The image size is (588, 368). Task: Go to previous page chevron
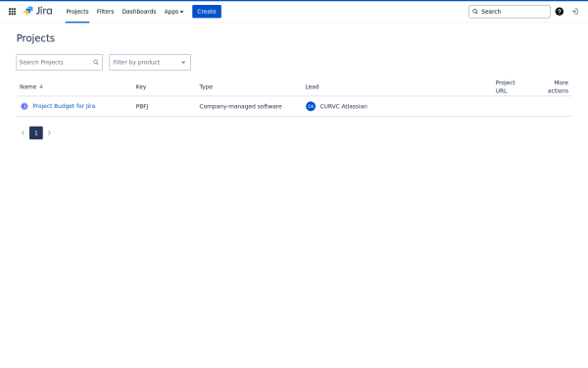tap(23, 132)
